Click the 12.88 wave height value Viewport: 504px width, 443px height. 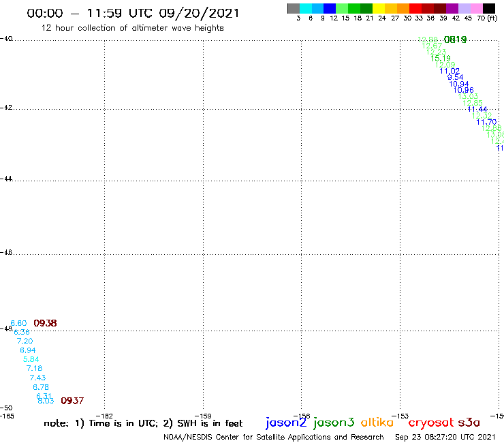[x=491, y=128]
